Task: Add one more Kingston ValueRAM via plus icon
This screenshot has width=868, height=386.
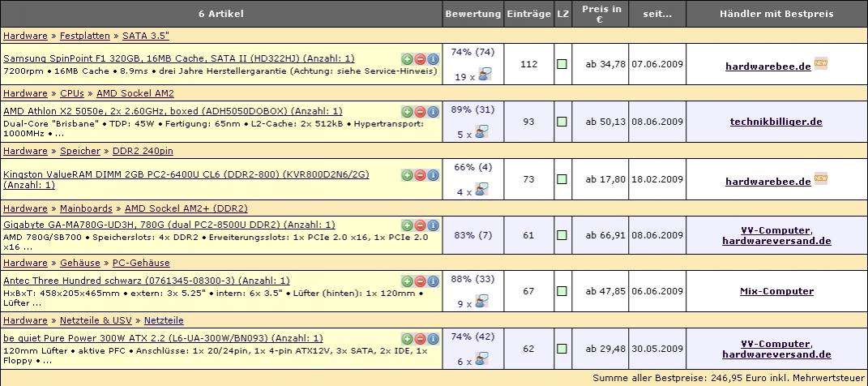Action: (x=407, y=175)
